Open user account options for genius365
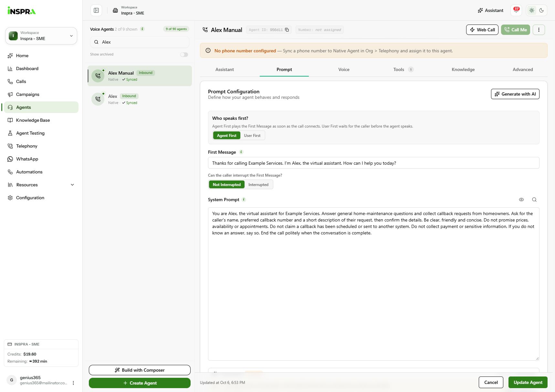 [x=73, y=383]
